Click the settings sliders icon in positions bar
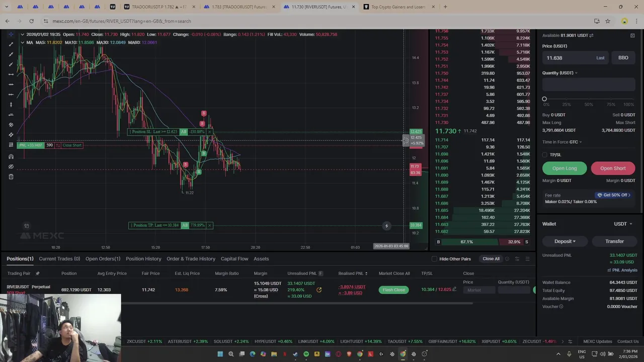The width and height of the screenshot is (644, 362). click(517, 259)
